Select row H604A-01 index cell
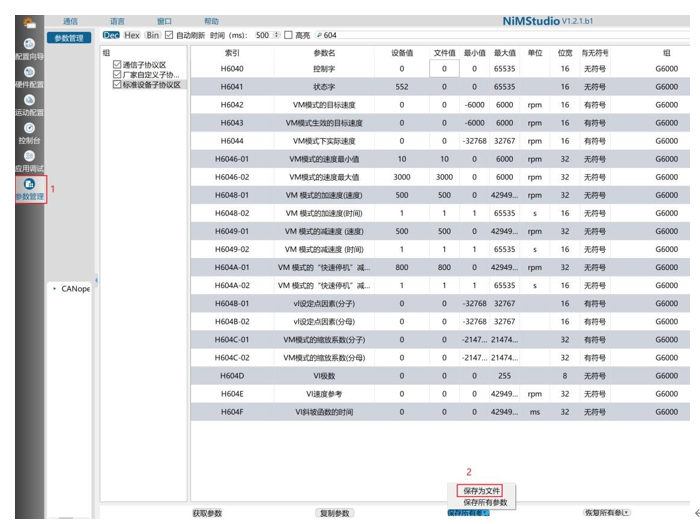700x524 pixels. [x=232, y=267]
